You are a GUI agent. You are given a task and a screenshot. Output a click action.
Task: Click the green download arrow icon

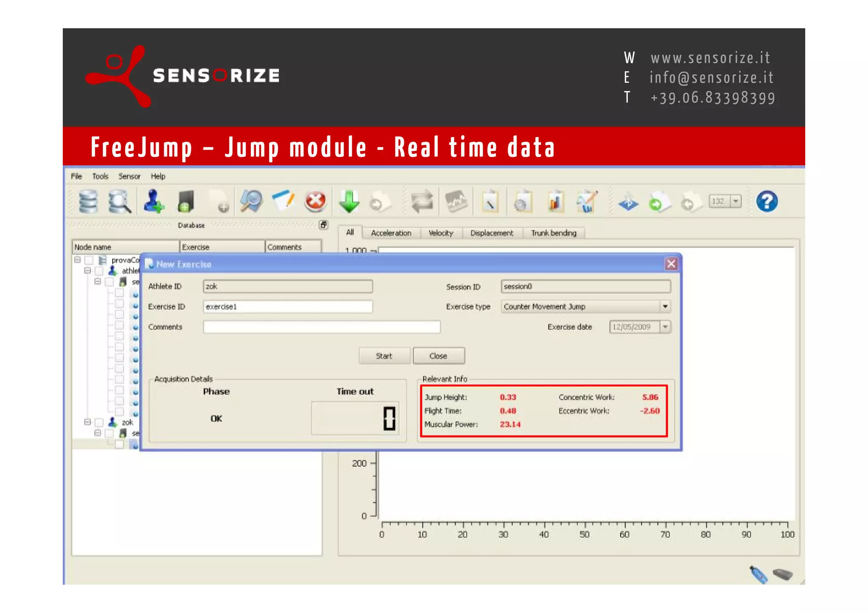pos(349,202)
